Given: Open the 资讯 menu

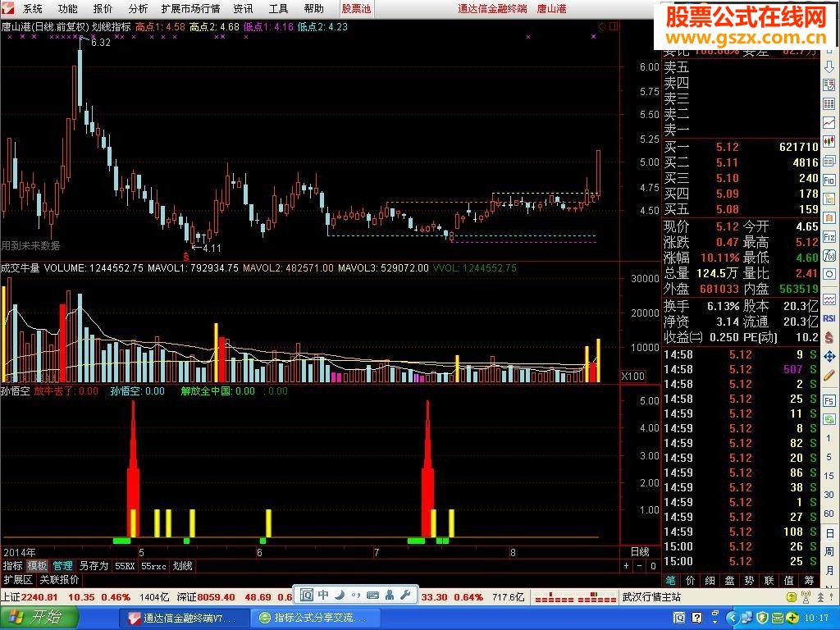Looking at the screenshot, I should [243, 8].
